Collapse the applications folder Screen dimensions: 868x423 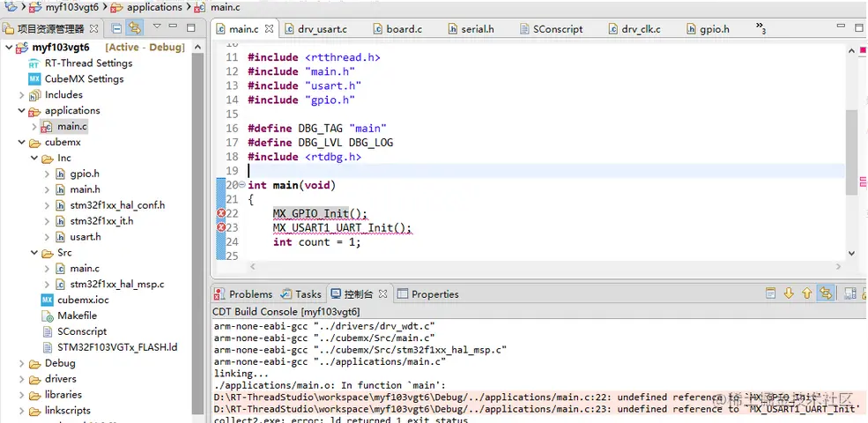[x=21, y=111]
